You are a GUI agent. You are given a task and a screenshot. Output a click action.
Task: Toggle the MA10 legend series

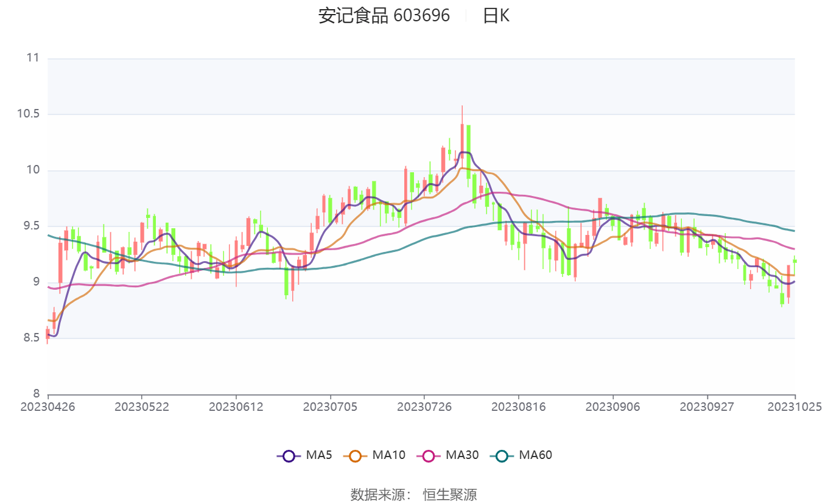374,455
